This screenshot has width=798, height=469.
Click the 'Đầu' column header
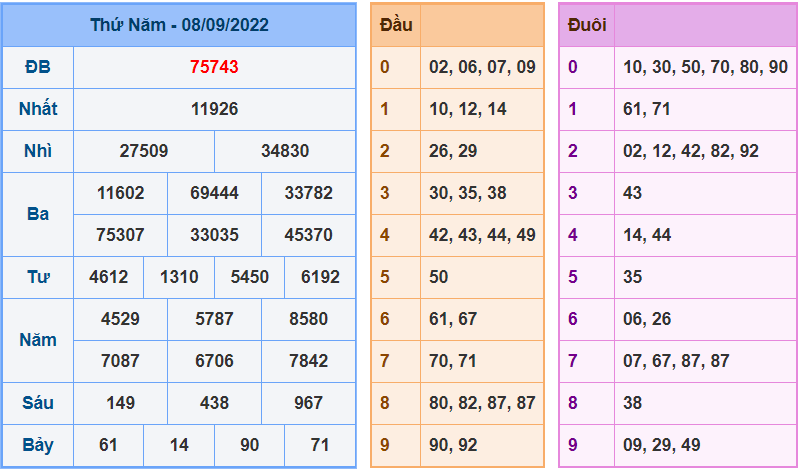point(396,25)
